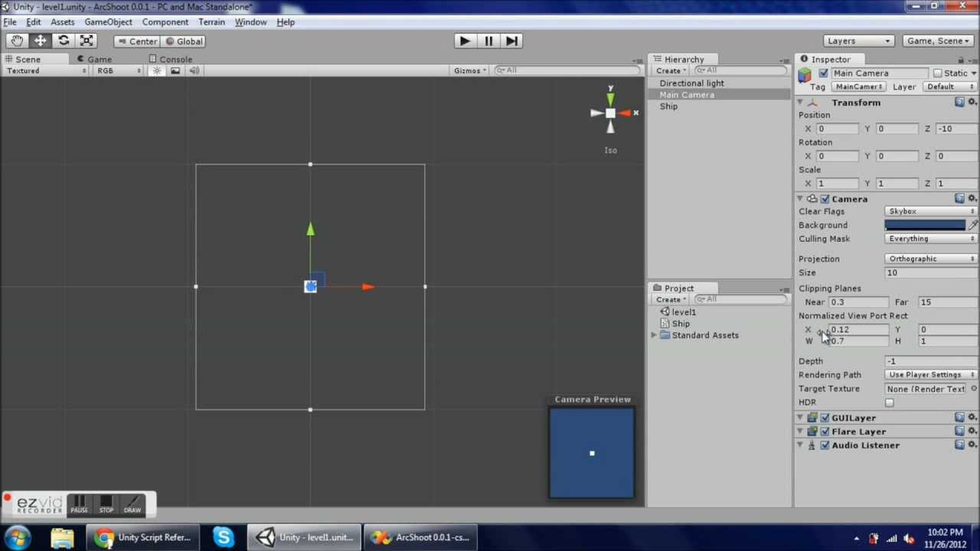This screenshot has width=980, height=551.
Task: Open Chrome from the taskbar
Action: [x=142, y=537]
